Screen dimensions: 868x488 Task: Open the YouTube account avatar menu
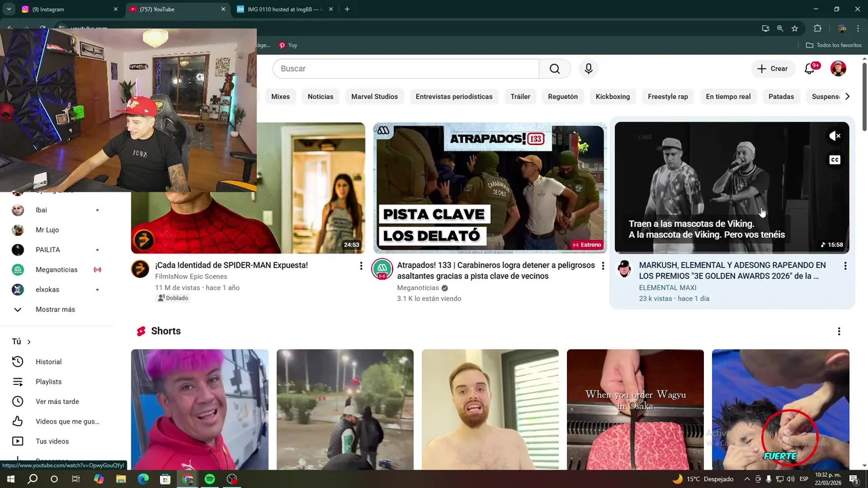(x=838, y=68)
